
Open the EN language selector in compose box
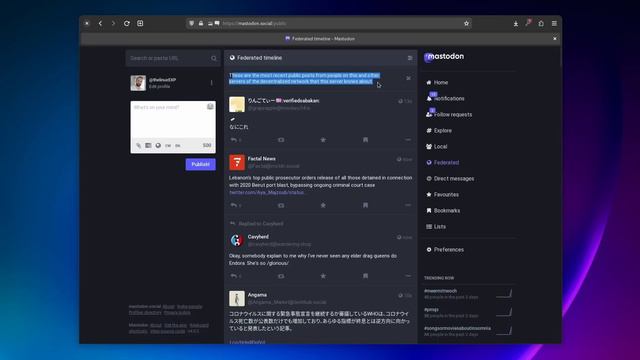pyautogui.click(x=178, y=145)
